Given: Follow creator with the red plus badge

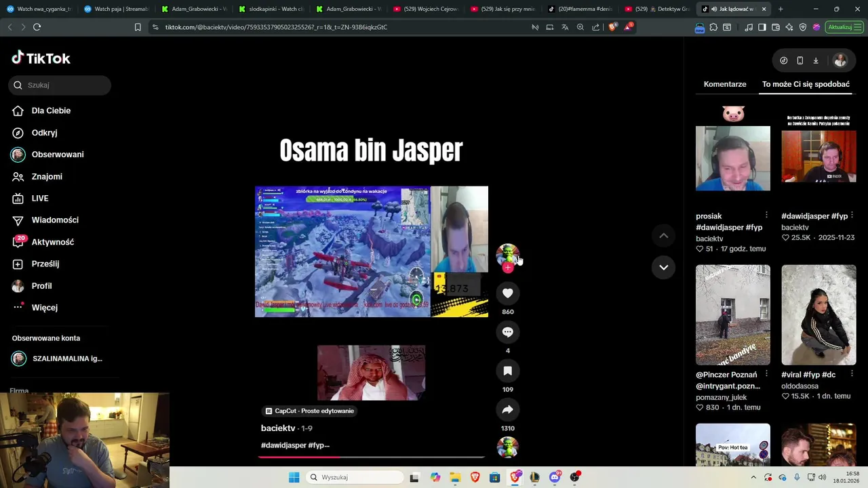Looking at the screenshot, I should coord(507,268).
